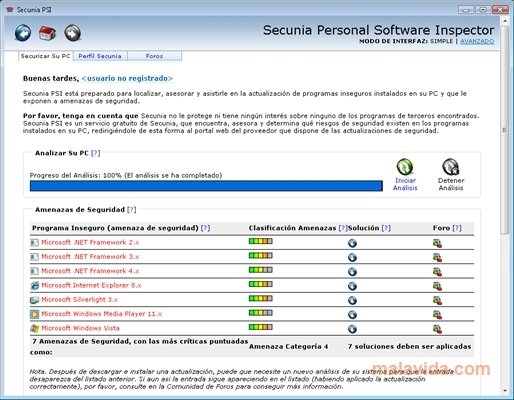514x400 pixels.
Task: Open forum icon for Windows Vista
Action: [437, 329]
